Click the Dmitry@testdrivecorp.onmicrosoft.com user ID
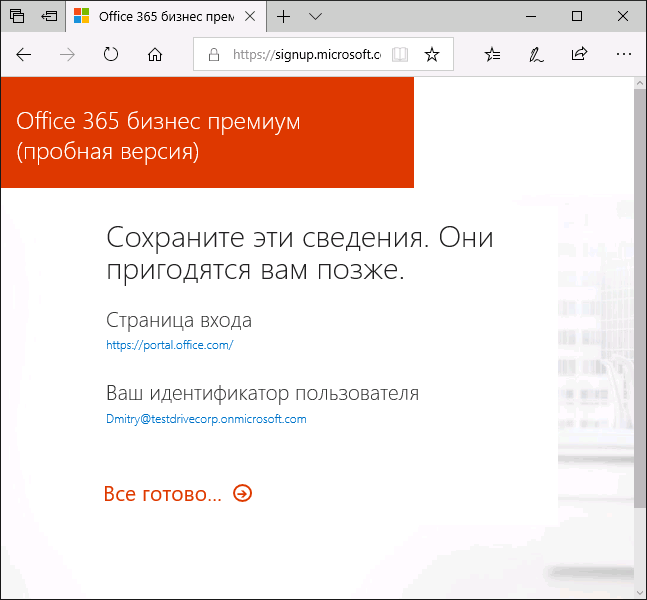Screen dimensions: 647x600 click(206, 419)
